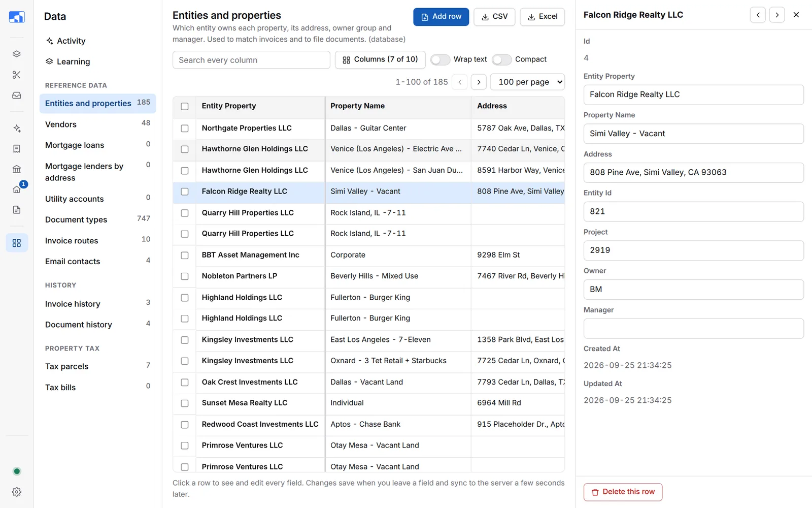The width and height of the screenshot is (812, 508).
Task: Open the settings gear icon
Action: pyautogui.click(x=17, y=492)
